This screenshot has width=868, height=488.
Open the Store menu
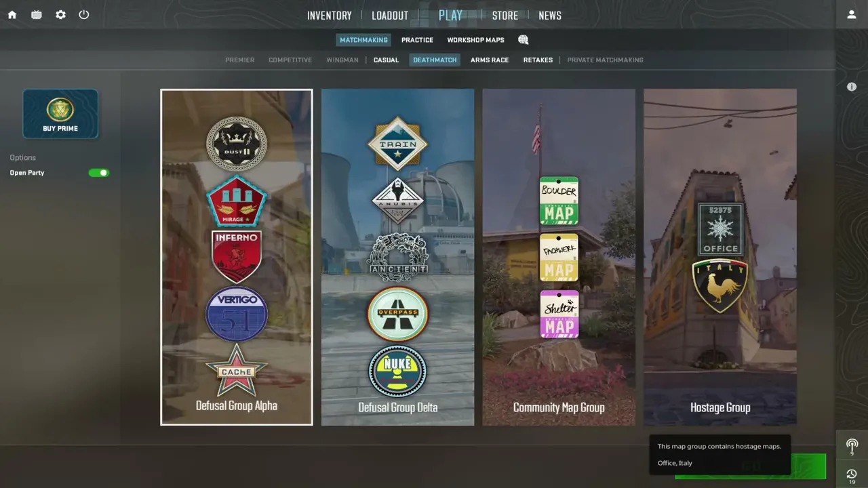(x=505, y=16)
